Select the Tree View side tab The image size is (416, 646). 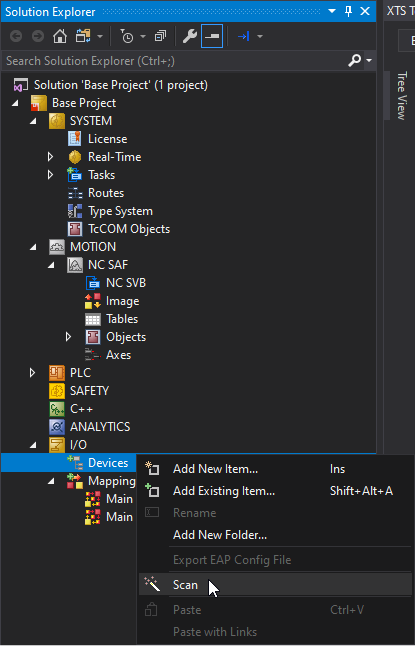[402, 96]
